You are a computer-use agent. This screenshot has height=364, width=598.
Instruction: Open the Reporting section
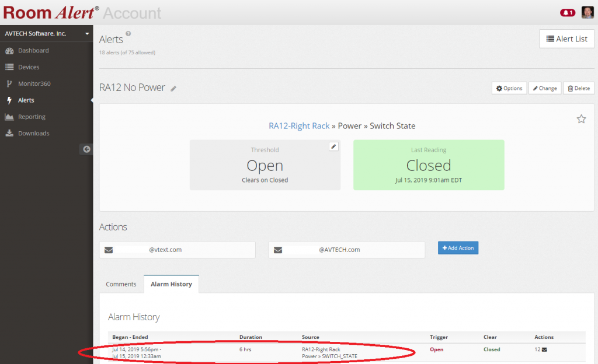(x=32, y=117)
